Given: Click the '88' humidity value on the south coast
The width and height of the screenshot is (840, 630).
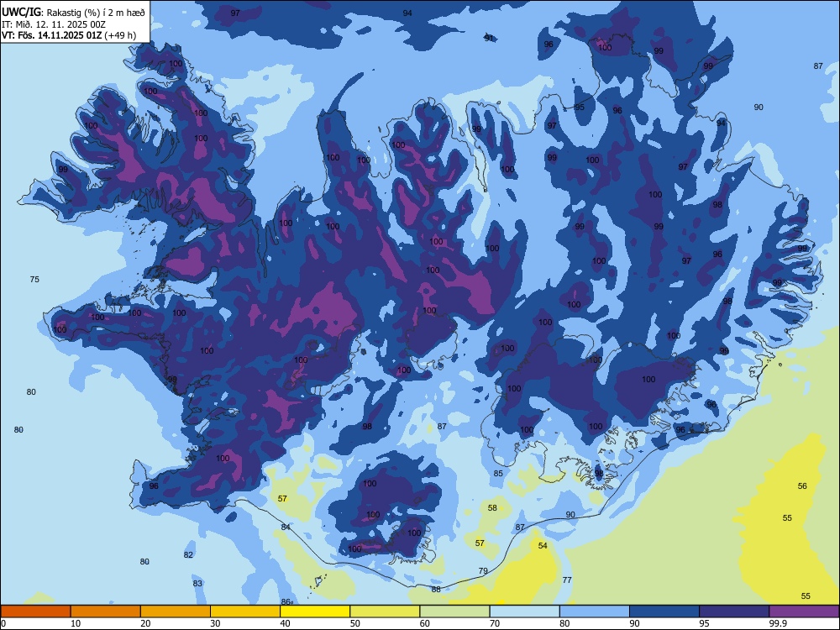Looking at the screenshot, I should click(x=436, y=590).
